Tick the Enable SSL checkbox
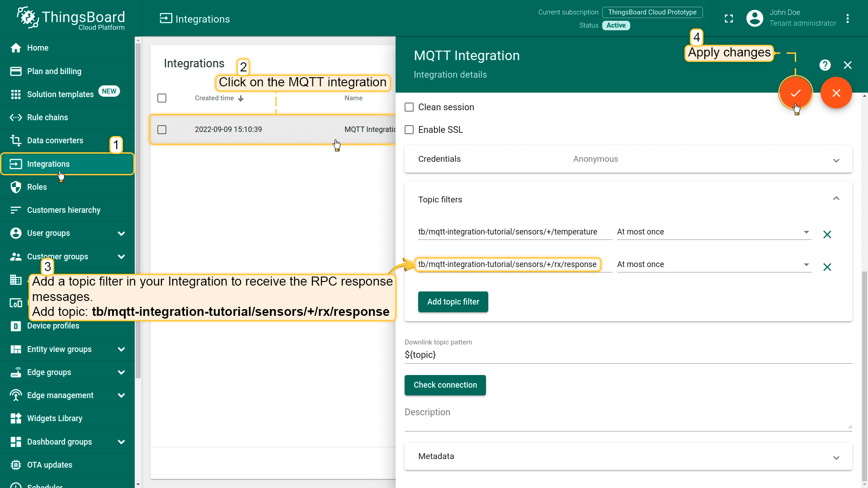Image resolution: width=868 pixels, height=488 pixels. [x=409, y=130]
